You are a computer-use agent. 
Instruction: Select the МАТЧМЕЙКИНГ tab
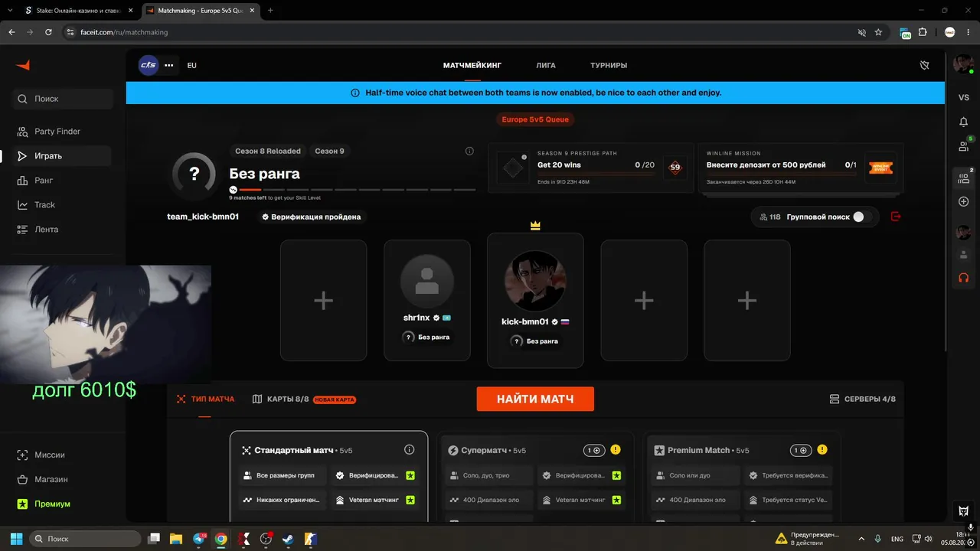pos(472,66)
